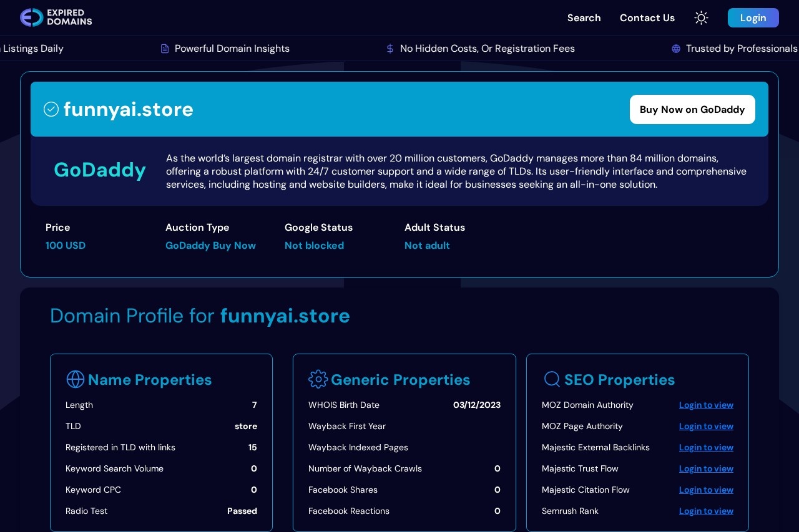Click the document icon near Listings Daily

click(2, 48)
